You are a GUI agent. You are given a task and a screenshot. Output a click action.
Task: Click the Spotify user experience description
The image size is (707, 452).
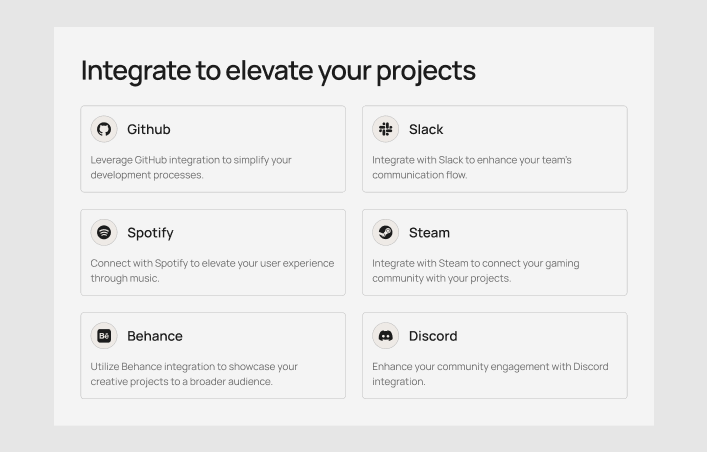point(212,271)
